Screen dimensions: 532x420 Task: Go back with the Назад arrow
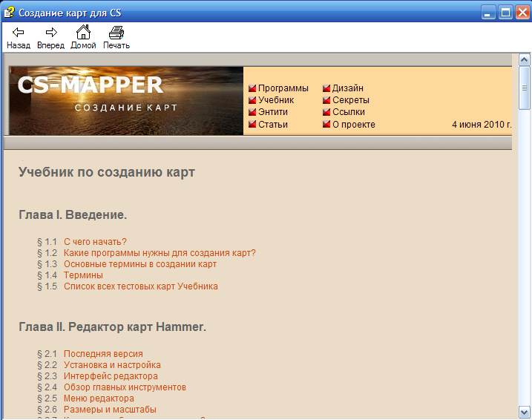[x=19, y=37]
